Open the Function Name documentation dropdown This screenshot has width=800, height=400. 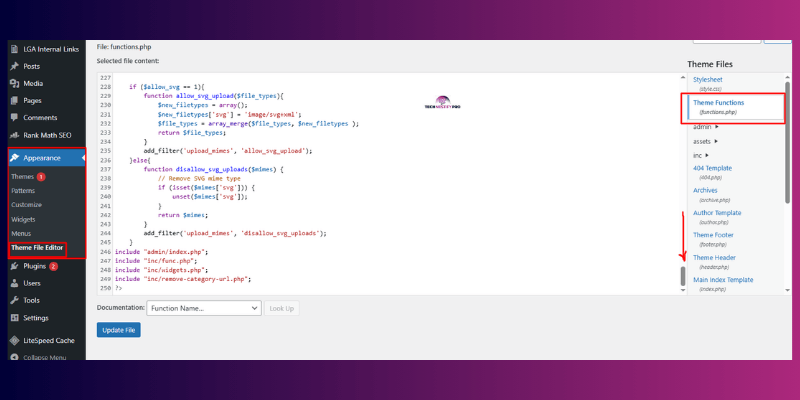pyautogui.click(x=204, y=309)
